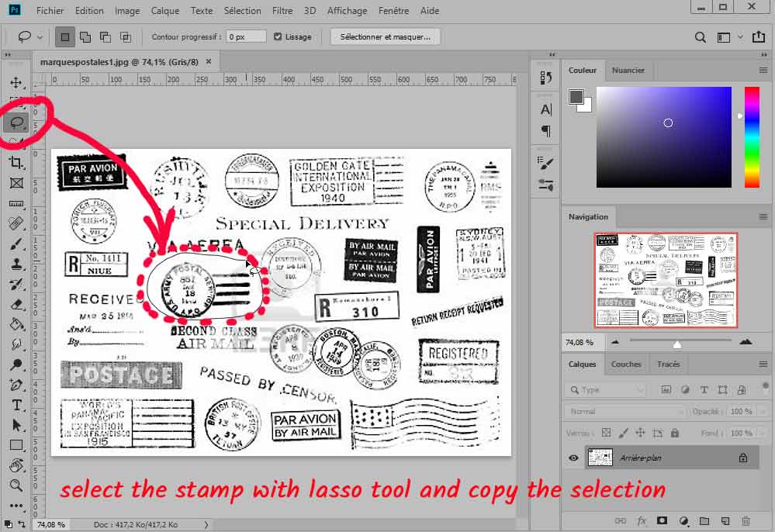Add a layer mask button
The height and width of the screenshot is (532, 775).
click(x=662, y=520)
